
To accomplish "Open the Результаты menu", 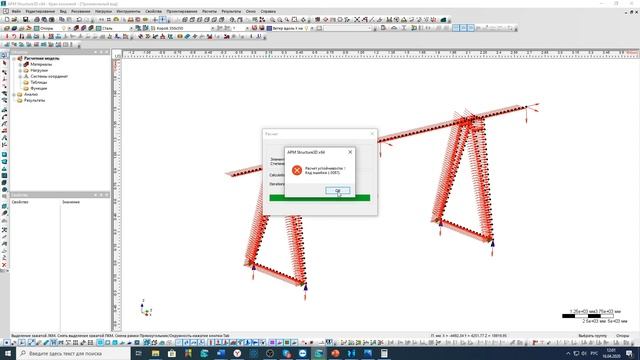I will (x=231, y=11).
